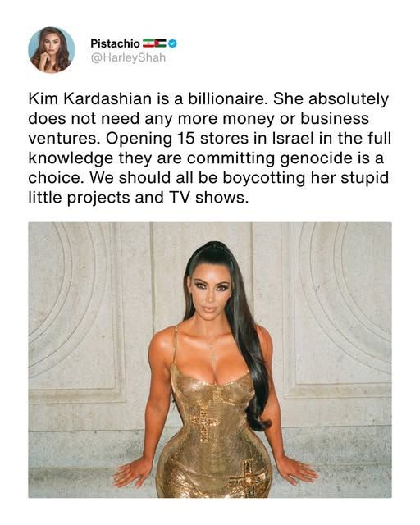The width and height of the screenshot is (420, 525).
Task: Open the @HarleyShah handle link
Action: 128,57
